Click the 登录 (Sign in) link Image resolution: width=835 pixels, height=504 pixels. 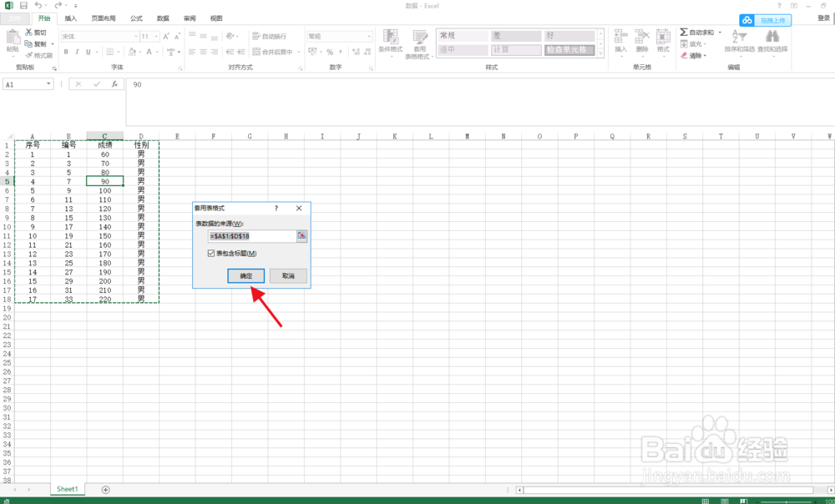tap(823, 18)
